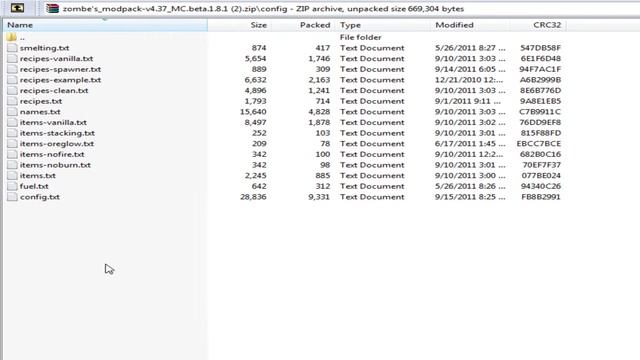Click the size value 6,632
640x360 pixels.
[256, 80]
